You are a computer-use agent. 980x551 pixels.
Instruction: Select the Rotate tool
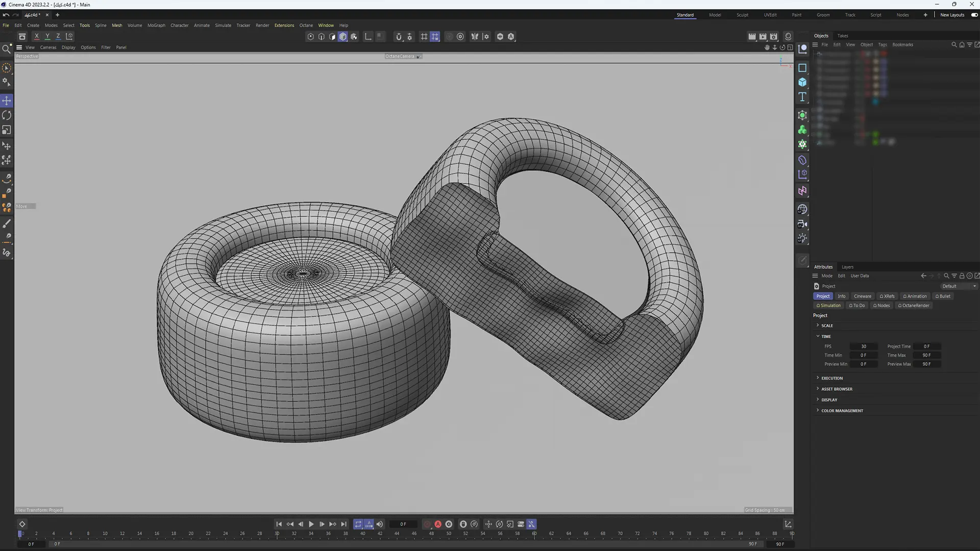pyautogui.click(x=7, y=115)
